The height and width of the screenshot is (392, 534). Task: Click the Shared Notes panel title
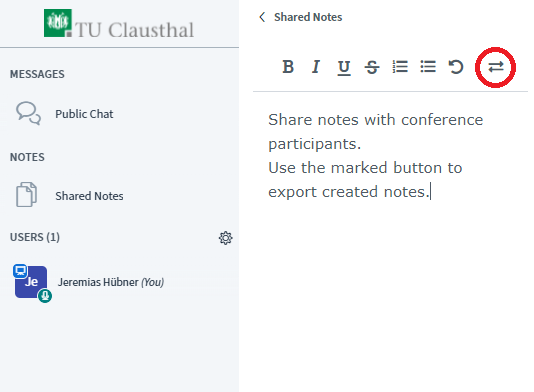[308, 17]
